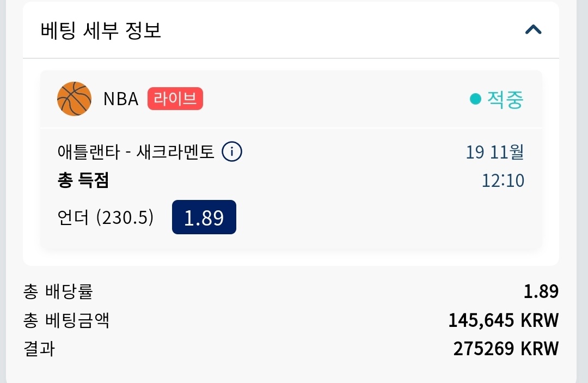The image size is (588, 383).
Task: Click the 145,645 KRW stake amount
Action: [503, 320]
